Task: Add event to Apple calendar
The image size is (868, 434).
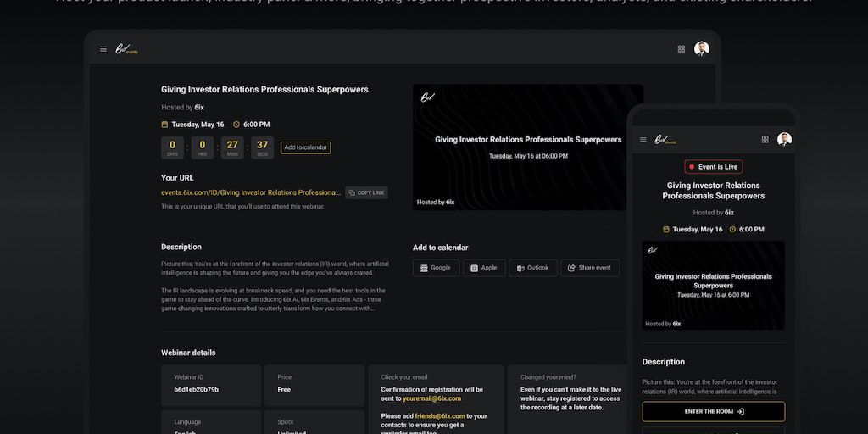Action: pyautogui.click(x=484, y=268)
